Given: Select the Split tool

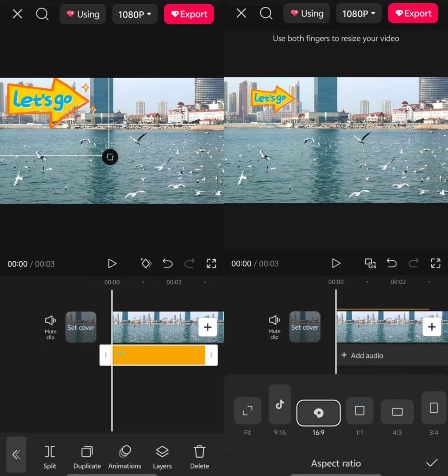Looking at the screenshot, I should pyautogui.click(x=50, y=456).
